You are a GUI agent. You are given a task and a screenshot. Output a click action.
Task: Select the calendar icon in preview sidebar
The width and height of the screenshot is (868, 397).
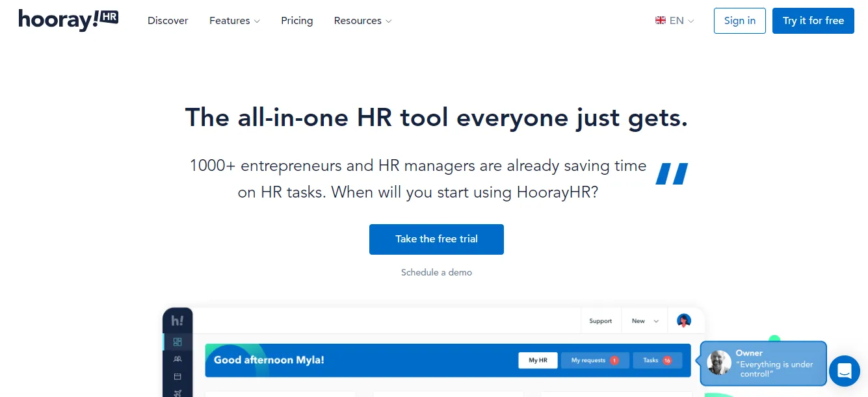[178, 376]
